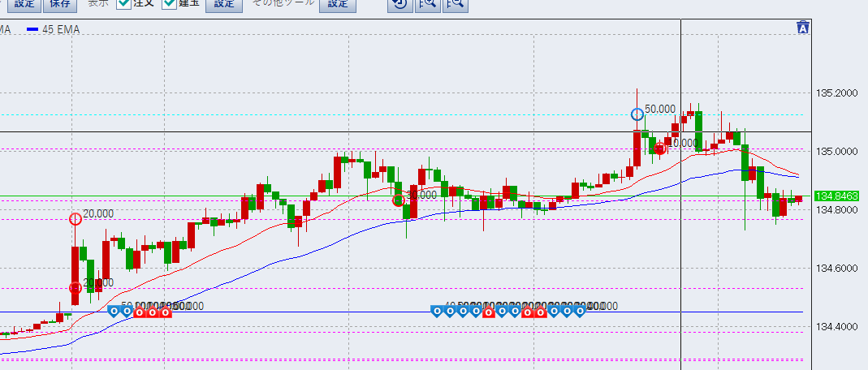Select the red circle marker labeled 30,000
The width and height of the screenshot is (868, 370).
pos(399,200)
